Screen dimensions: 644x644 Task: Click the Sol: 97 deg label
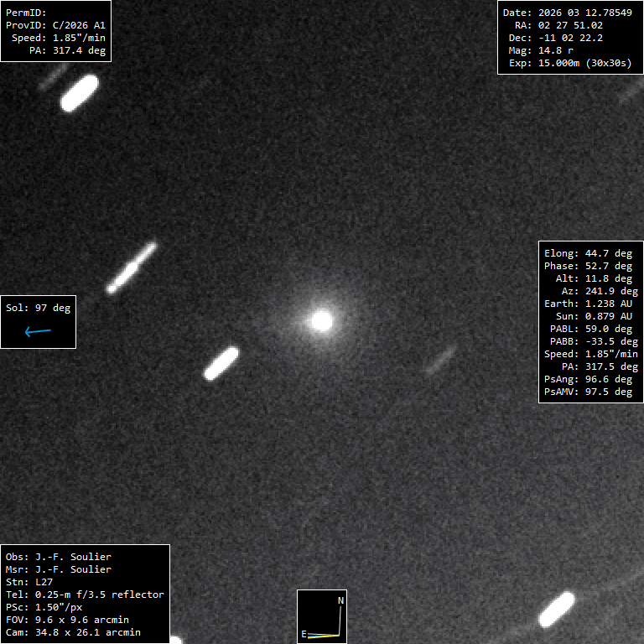click(x=38, y=308)
